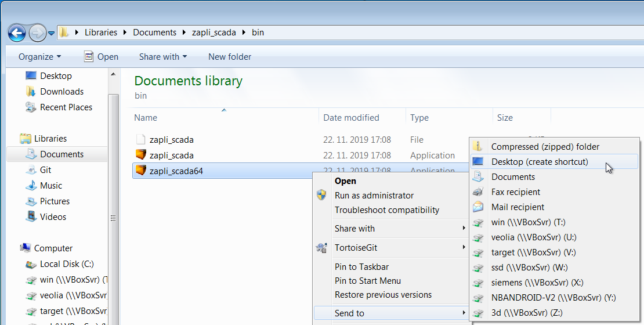The width and height of the screenshot is (644, 325).
Task: Click the Run as administrator shield icon
Action: [x=321, y=196]
